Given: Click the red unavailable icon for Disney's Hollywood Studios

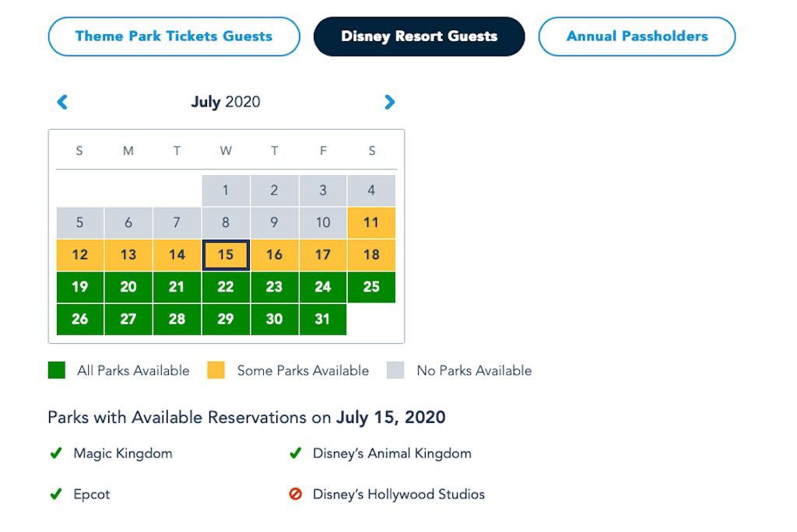Looking at the screenshot, I should click(x=296, y=494).
